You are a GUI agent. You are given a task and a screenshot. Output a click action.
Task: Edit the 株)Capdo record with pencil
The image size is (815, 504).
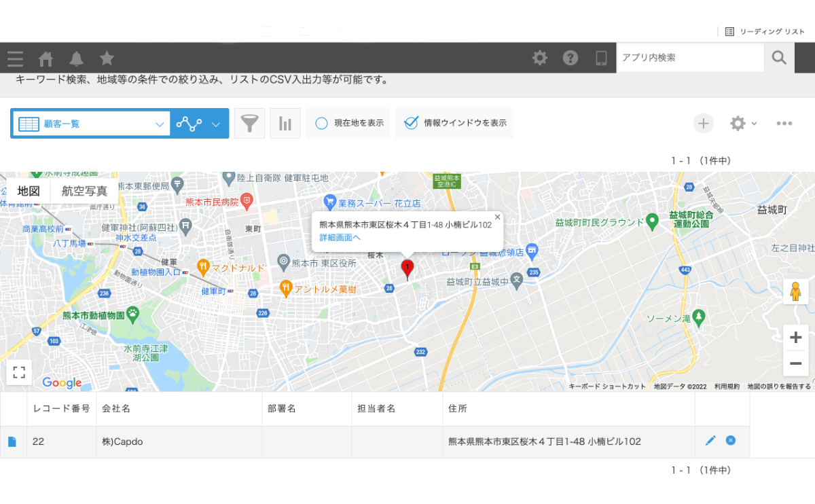[710, 441]
